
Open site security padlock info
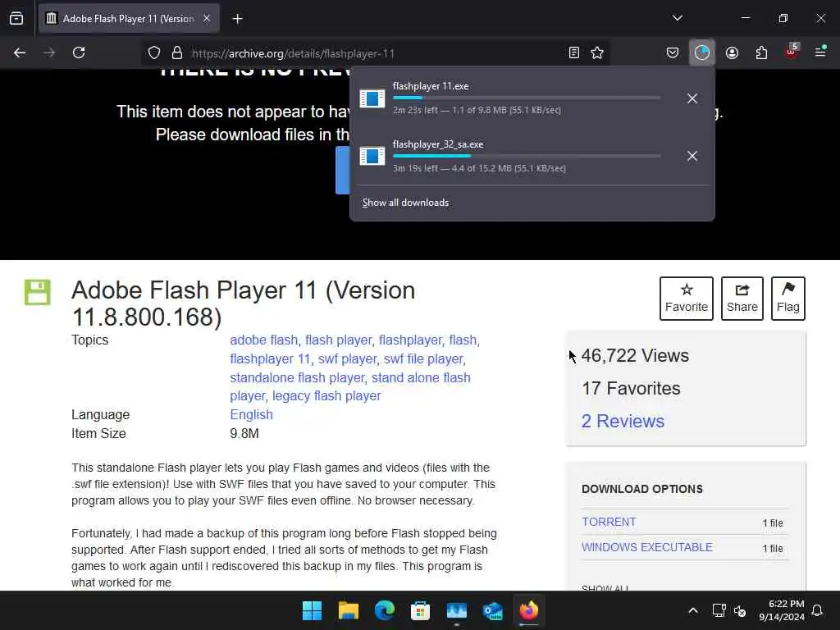point(177,52)
